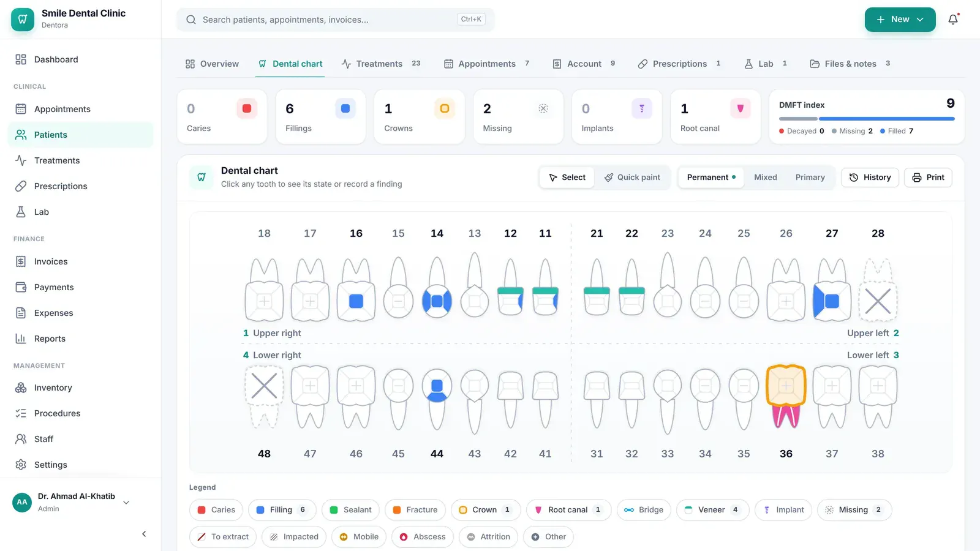Select filled tooth 16
The height and width of the screenshot is (551, 980).
click(x=356, y=290)
